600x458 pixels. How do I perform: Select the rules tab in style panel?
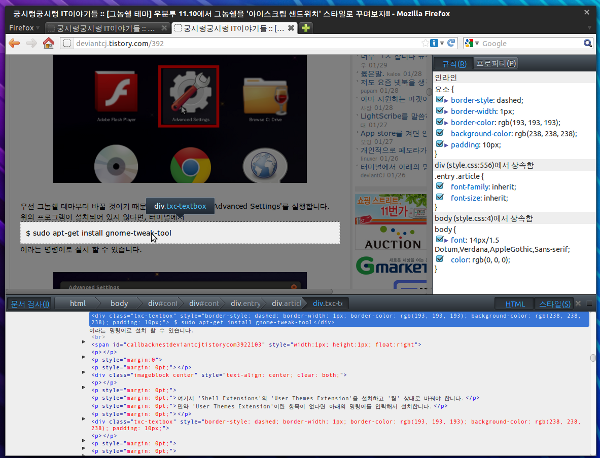454,64
